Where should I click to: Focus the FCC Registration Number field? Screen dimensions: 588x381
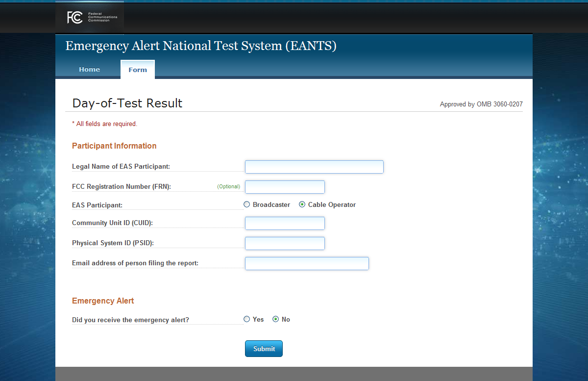pos(285,187)
